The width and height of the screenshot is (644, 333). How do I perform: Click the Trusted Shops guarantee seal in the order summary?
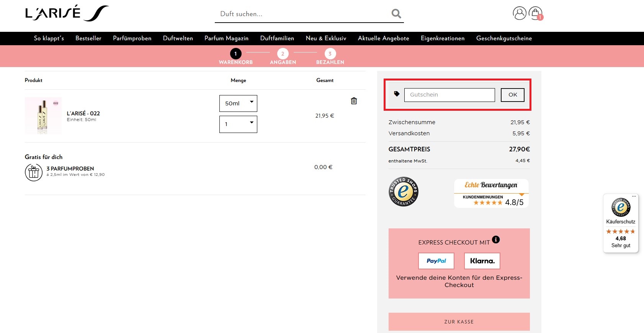404,192
